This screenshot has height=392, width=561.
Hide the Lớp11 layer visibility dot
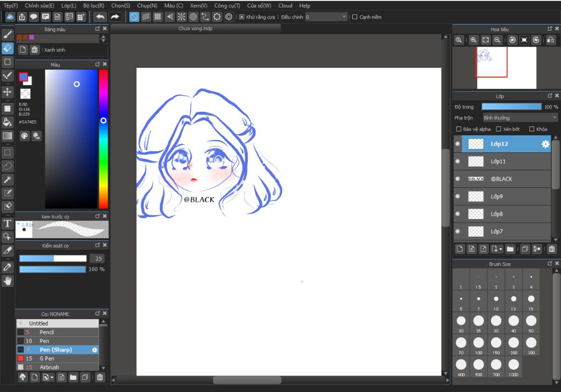457,162
